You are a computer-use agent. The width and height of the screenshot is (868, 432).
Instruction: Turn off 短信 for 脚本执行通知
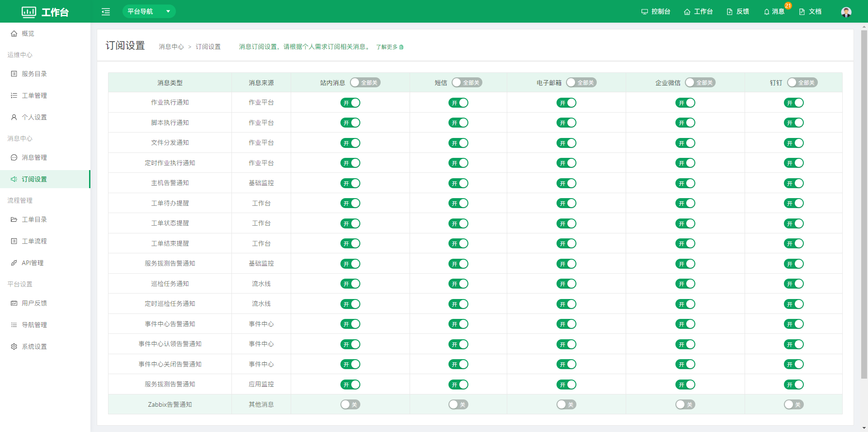tap(458, 123)
